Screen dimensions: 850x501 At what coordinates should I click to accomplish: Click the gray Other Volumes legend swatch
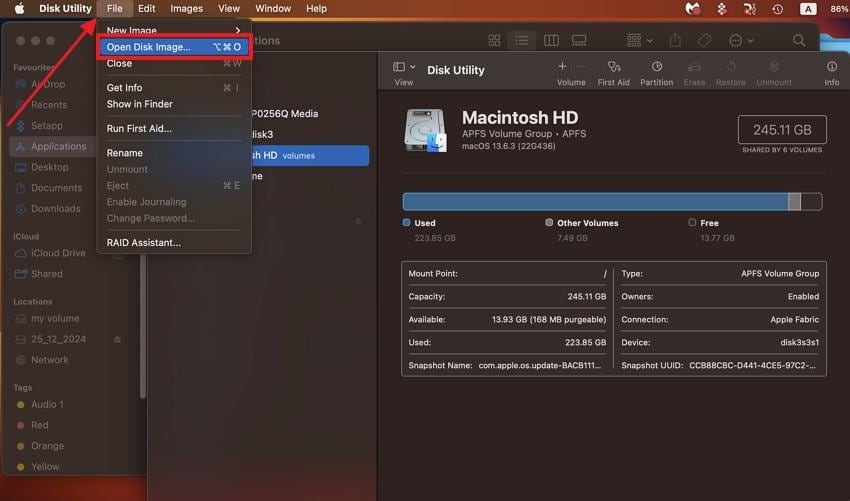(x=549, y=222)
